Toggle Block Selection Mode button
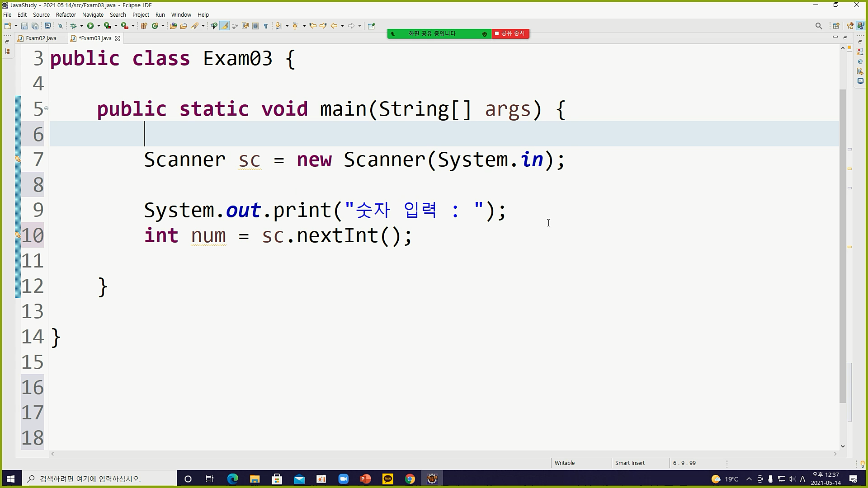 (x=255, y=26)
